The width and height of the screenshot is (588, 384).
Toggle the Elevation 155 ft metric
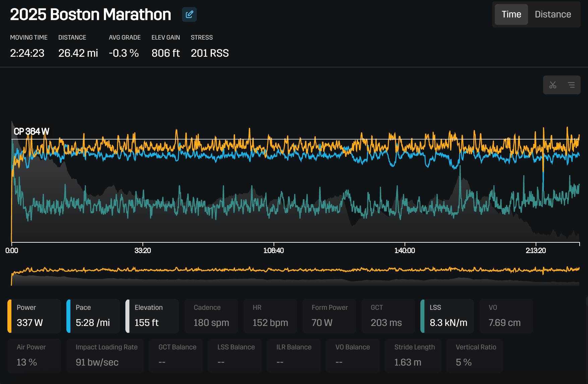tap(152, 316)
